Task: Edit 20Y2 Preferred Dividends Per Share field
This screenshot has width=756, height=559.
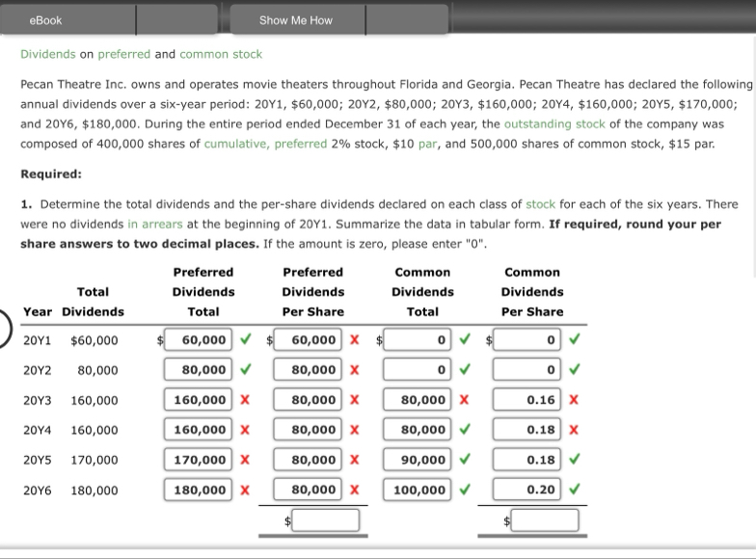Action: pyautogui.click(x=308, y=370)
